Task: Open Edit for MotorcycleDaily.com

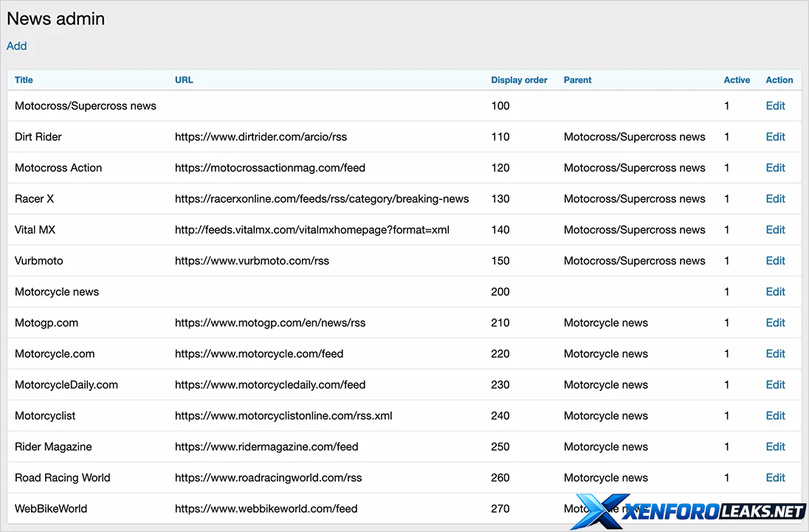Action: (x=775, y=384)
